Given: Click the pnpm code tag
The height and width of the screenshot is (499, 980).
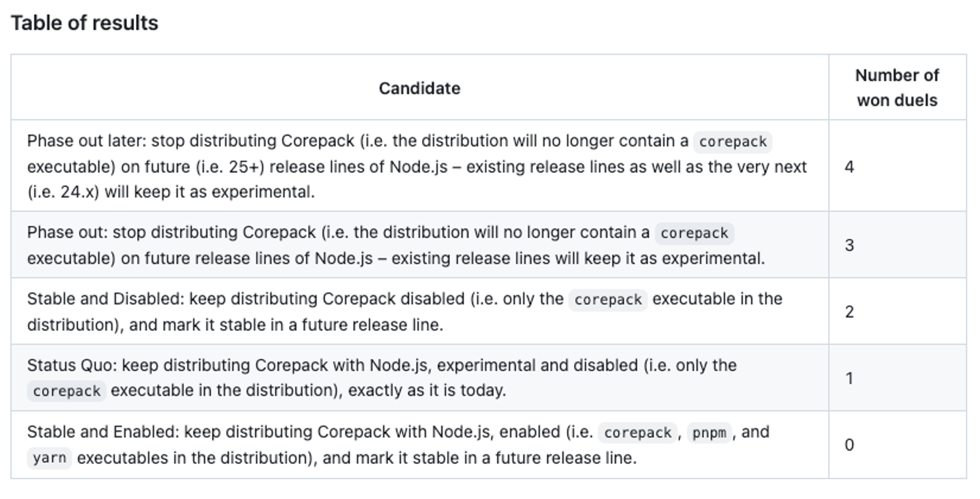Looking at the screenshot, I should click(x=709, y=433).
